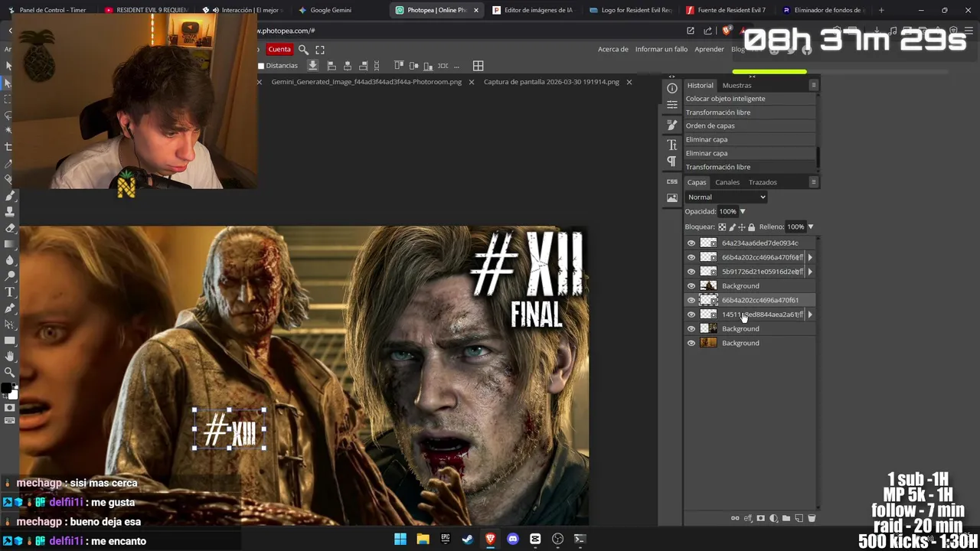This screenshot has width=980, height=551.
Task: Open the Paragraph panel icon
Action: tap(671, 161)
